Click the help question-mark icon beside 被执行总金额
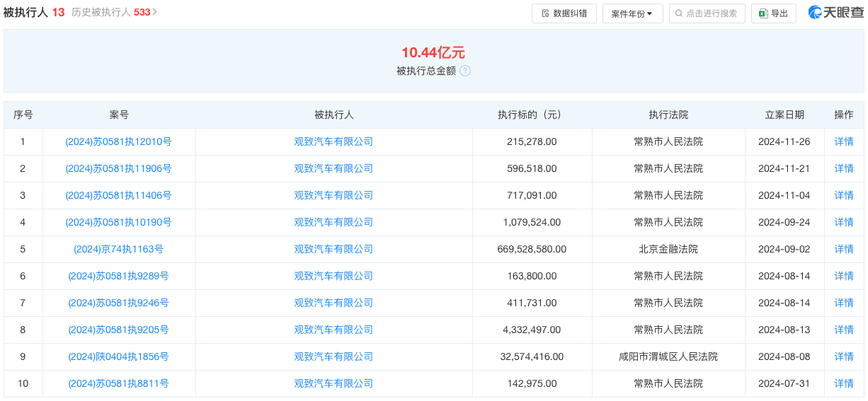This screenshot has height=401, width=868. point(465,71)
